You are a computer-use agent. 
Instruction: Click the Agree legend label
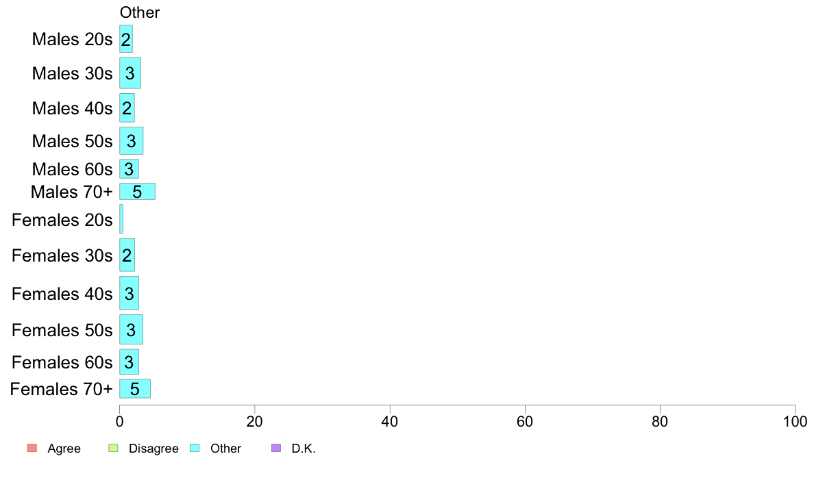click(x=64, y=449)
